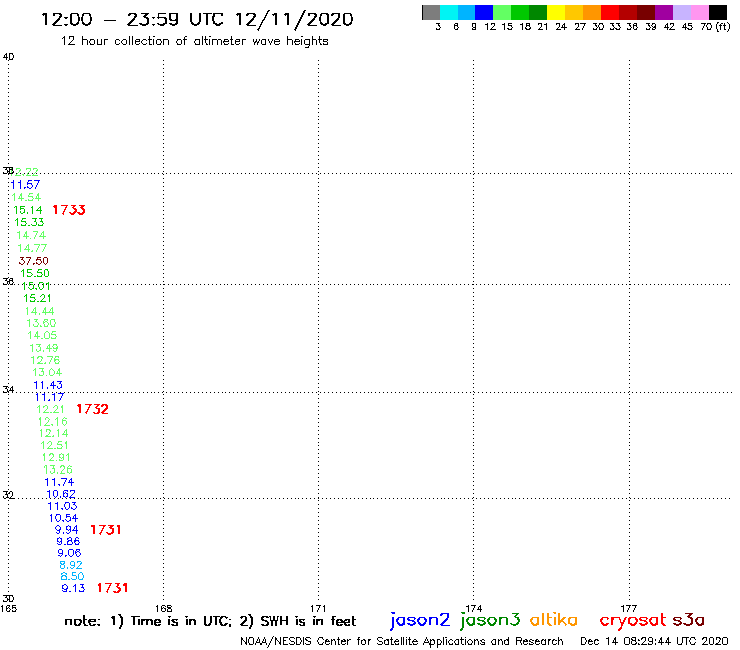Click the 13.26 wave height reading

pos(58,470)
